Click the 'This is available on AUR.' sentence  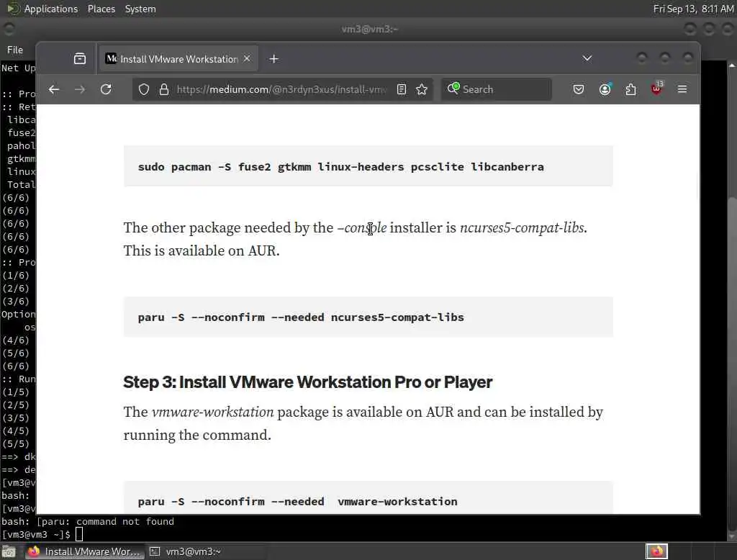point(202,251)
